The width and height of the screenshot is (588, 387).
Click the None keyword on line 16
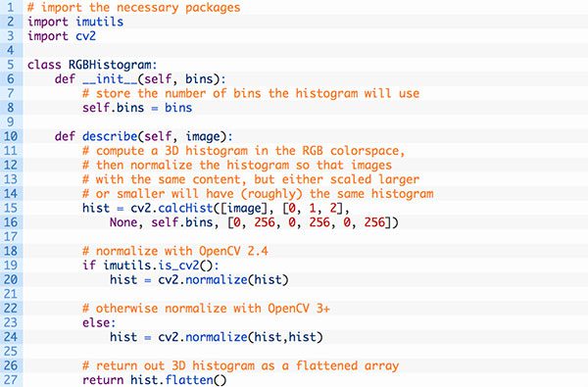[x=123, y=222]
